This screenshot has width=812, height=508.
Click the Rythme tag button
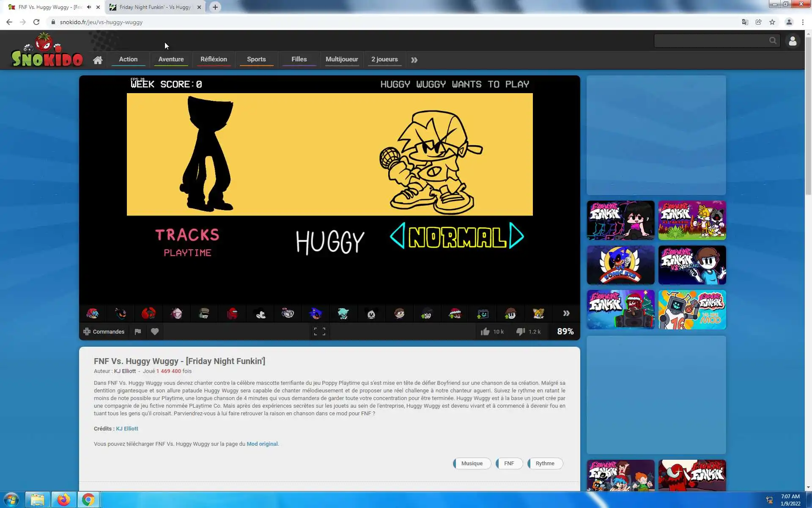[545, 464]
